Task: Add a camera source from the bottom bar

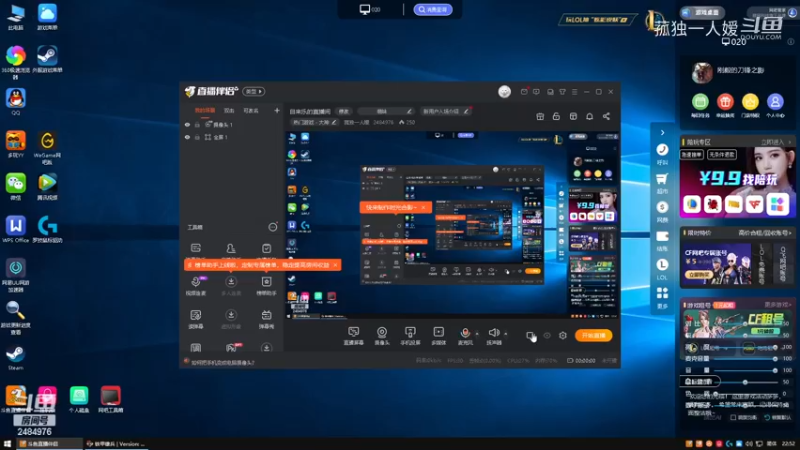Action: (x=382, y=336)
